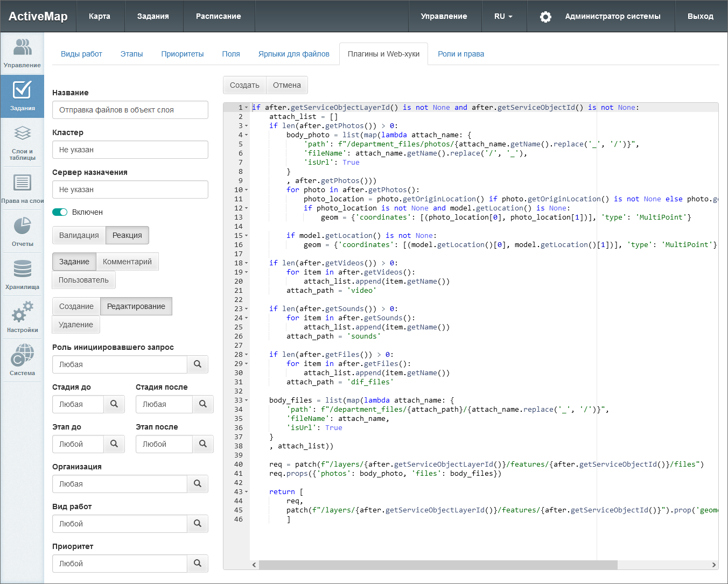Select the Создание event option
Image resolution: width=728 pixels, height=584 pixels.
point(76,306)
